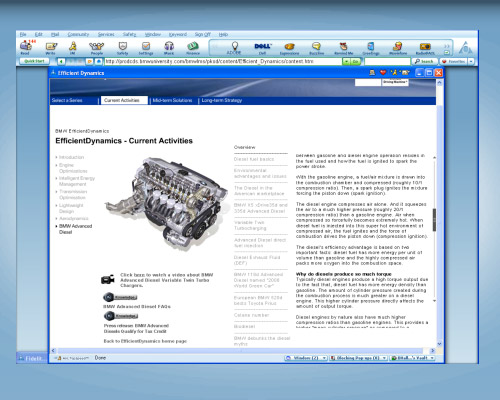
Task: Open the Expressions icon
Action: 289,47
